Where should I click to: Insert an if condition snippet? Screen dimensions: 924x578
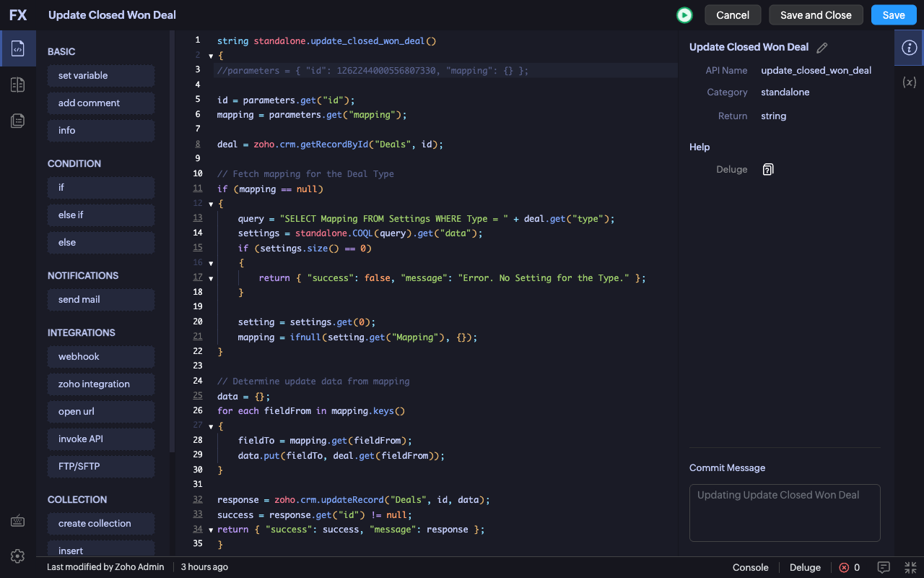click(x=101, y=188)
